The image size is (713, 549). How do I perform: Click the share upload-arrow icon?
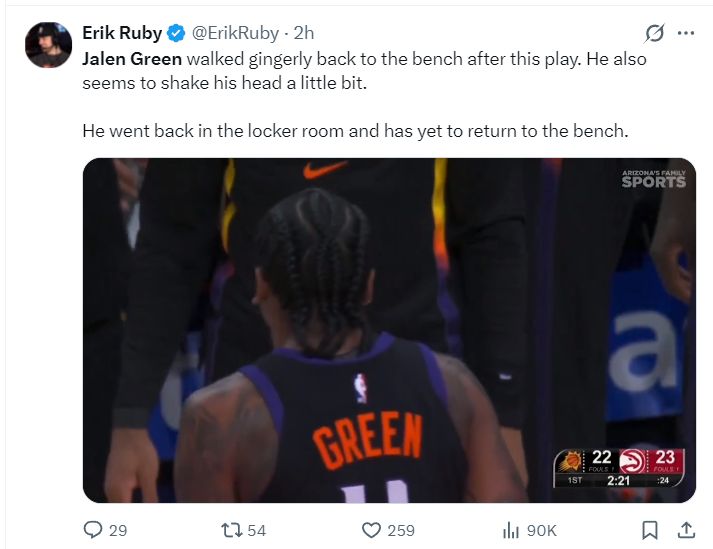[x=687, y=530]
